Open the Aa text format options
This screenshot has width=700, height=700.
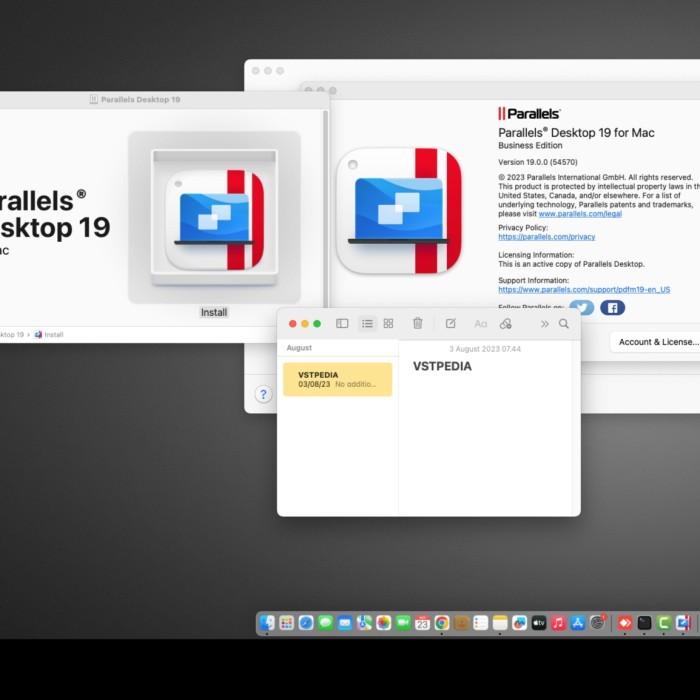click(x=480, y=324)
